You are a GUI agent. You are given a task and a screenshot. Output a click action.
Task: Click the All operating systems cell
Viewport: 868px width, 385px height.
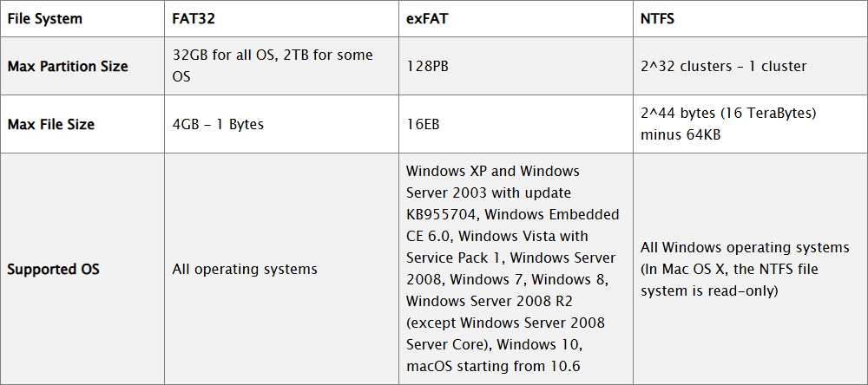click(x=244, y=269)
